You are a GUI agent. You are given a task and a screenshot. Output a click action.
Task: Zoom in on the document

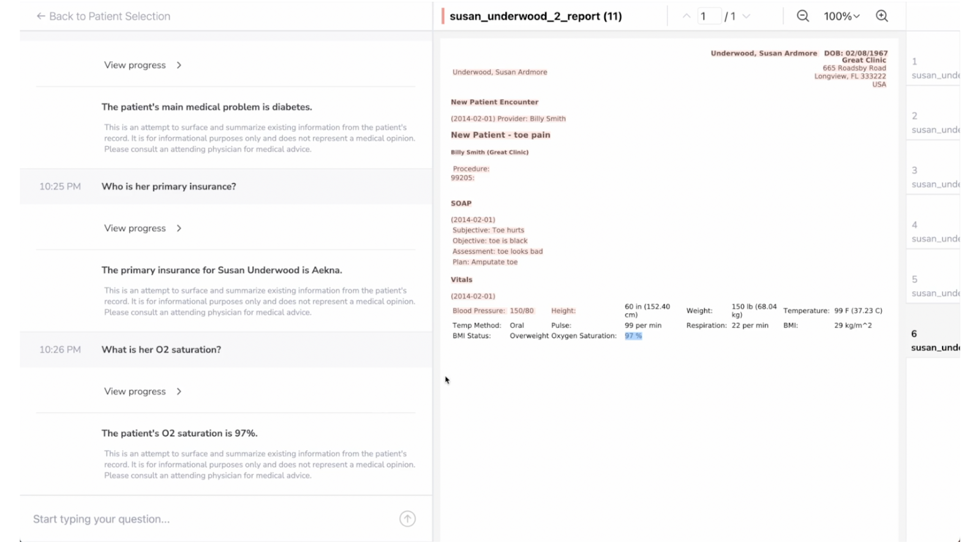coord(881,17)
